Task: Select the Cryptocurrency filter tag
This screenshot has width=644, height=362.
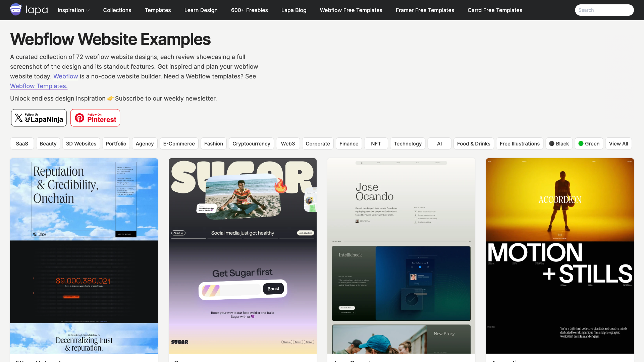Action: [251, 143]
